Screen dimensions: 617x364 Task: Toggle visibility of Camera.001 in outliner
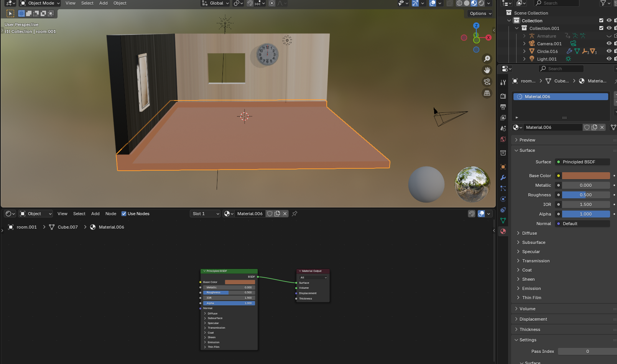click(x=609, y=43)
